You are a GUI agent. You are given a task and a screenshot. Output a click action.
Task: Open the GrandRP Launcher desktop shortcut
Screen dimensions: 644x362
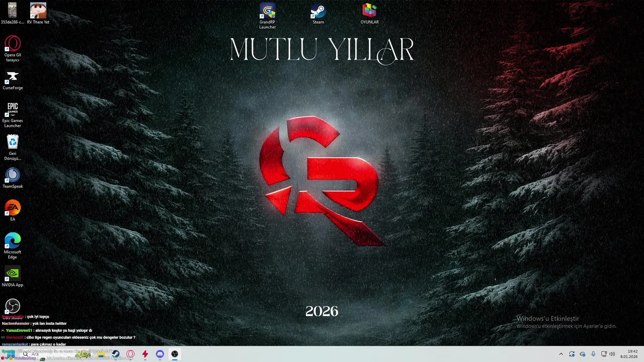point(267,16)
